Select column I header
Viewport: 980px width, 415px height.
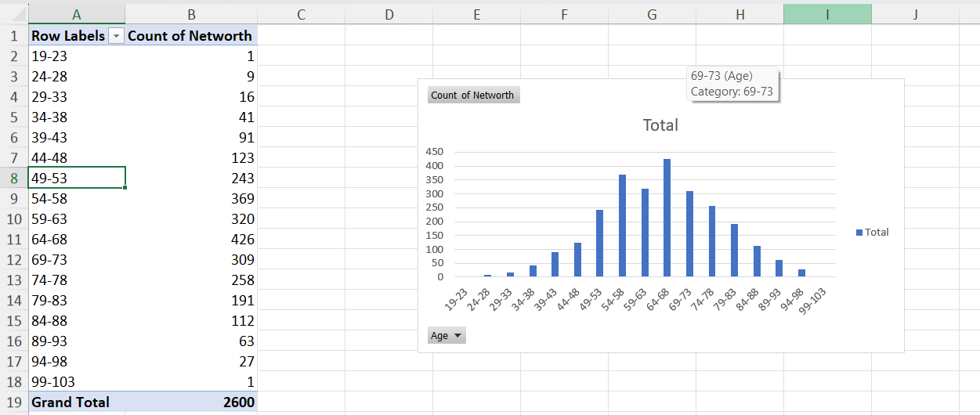826,14
